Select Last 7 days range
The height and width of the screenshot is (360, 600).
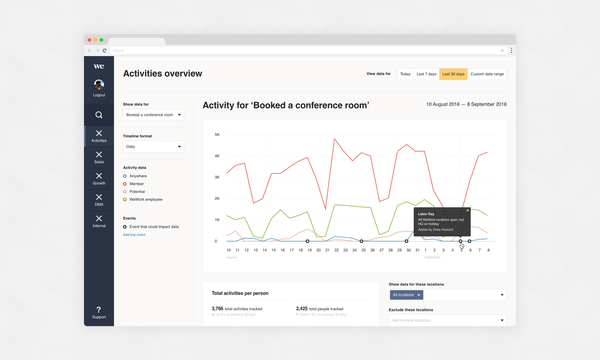click(x=426, y=74)
